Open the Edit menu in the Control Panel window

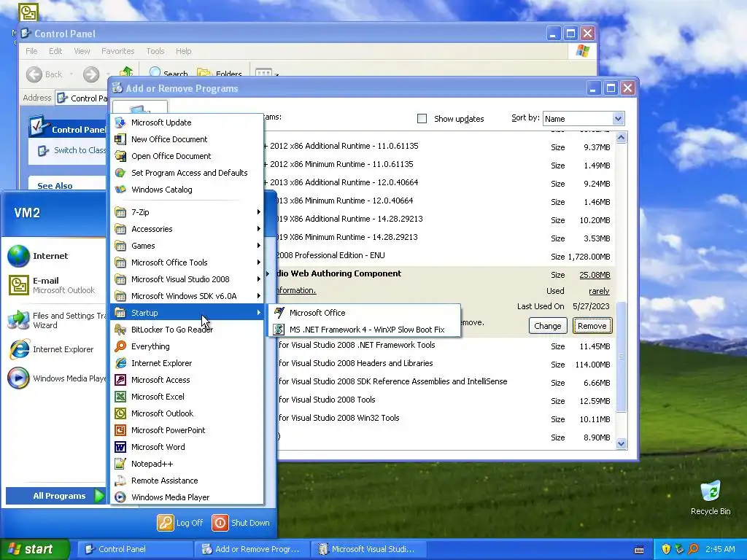(x=55, y=51)
